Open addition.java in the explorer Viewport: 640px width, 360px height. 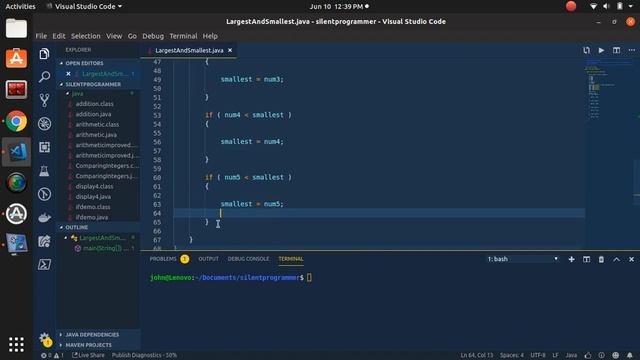click(x=93, y=114)
